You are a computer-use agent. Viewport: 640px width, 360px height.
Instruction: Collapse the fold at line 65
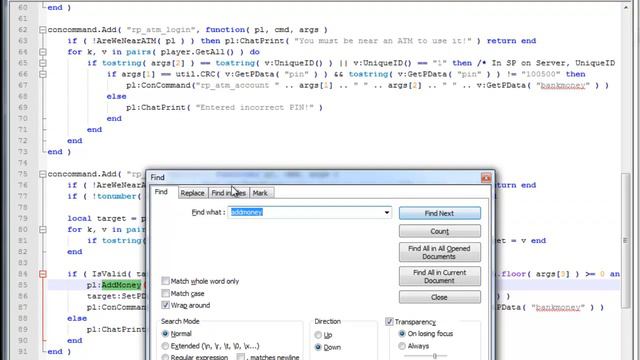pyautogui.click(x=42, y=63)
